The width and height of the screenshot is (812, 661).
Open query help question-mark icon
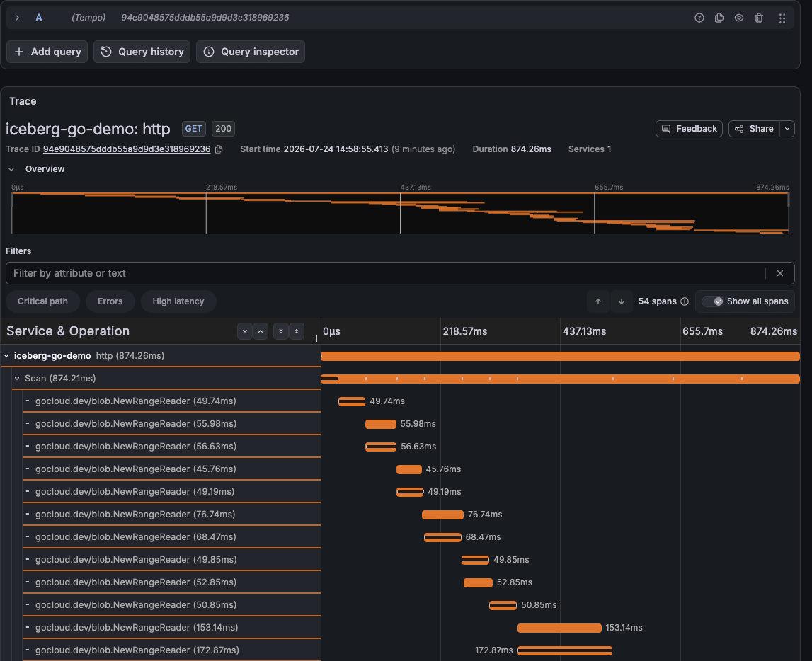pos(699,18)
